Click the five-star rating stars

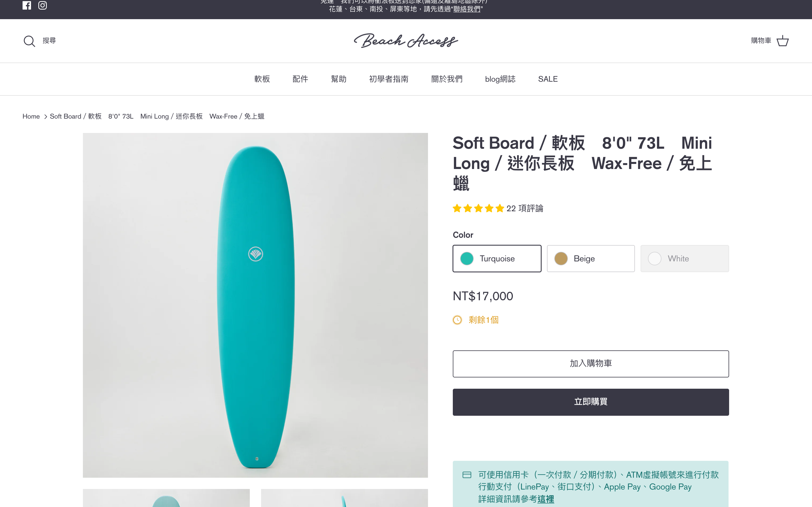[478, 208]
